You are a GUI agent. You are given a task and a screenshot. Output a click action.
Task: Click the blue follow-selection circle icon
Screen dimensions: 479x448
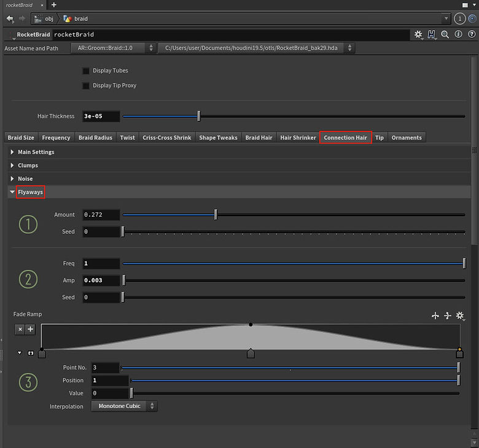tap(472, 18)
